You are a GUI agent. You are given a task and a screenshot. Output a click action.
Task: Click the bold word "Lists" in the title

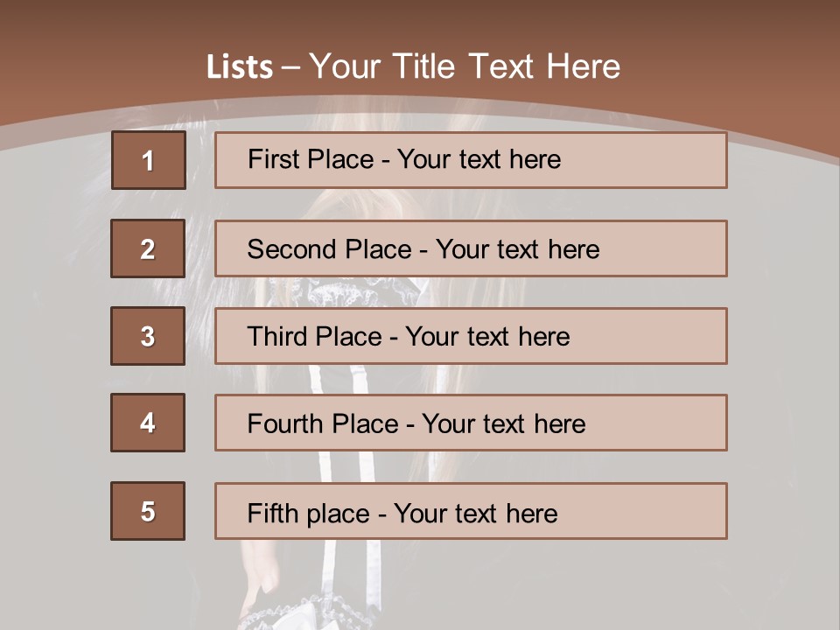(239, 67)
